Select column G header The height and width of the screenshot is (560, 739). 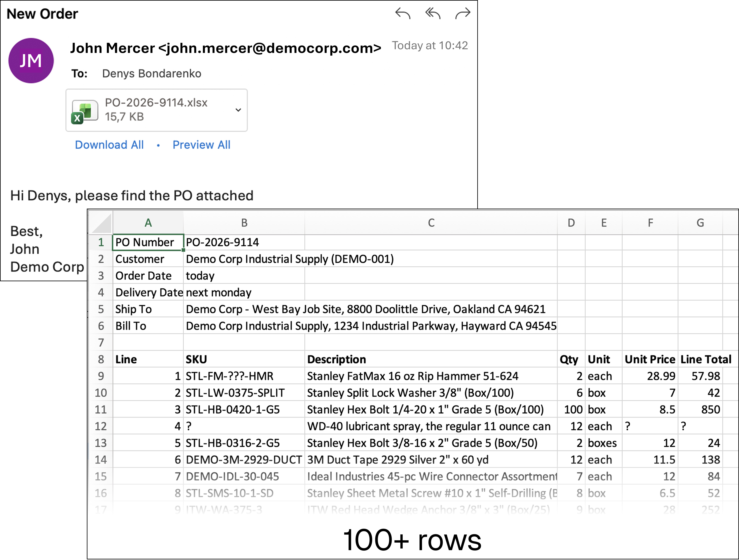click(700, 223)
